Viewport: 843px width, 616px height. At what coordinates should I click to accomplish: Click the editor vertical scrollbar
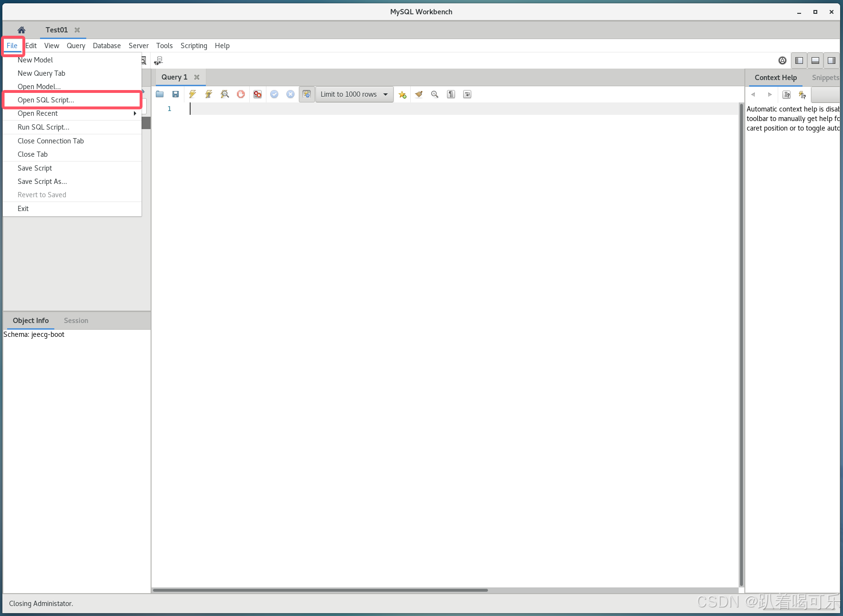tap(741, 345)
